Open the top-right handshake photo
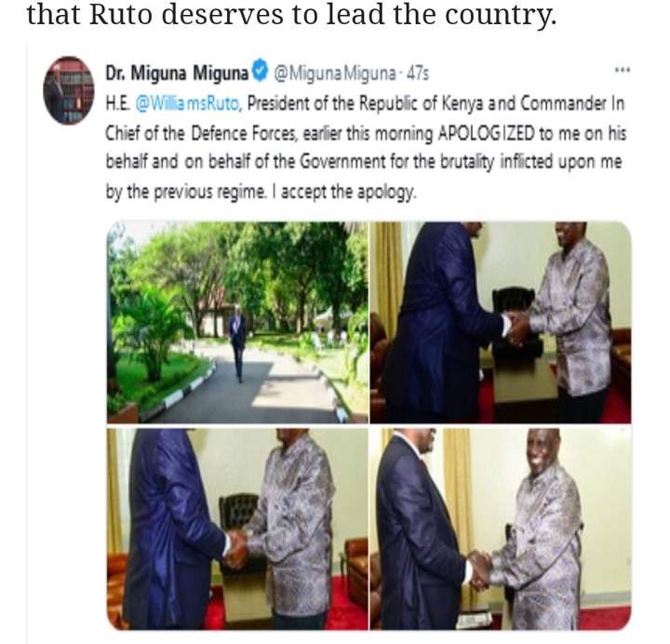670x644 pixels. [x=501, y=322]
